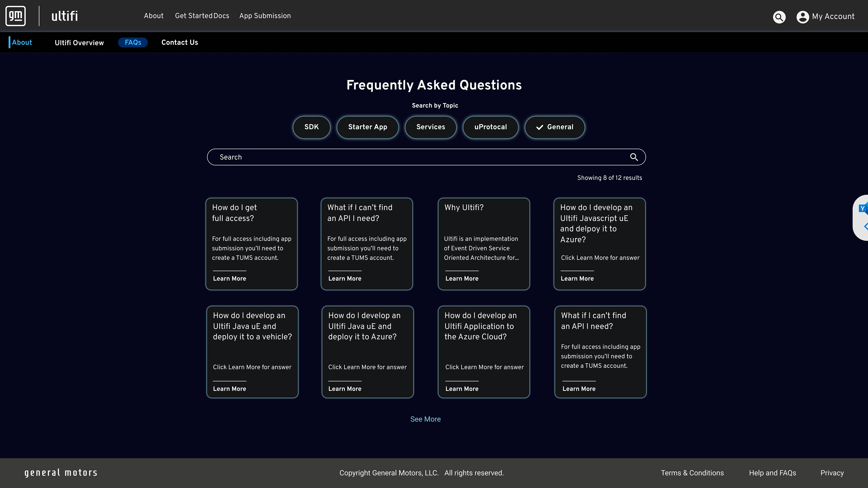Click the GM logo icon
Image resolution: width=868 pixels, height=488 pixels.
pyautogui.click(x=16, y=16)
